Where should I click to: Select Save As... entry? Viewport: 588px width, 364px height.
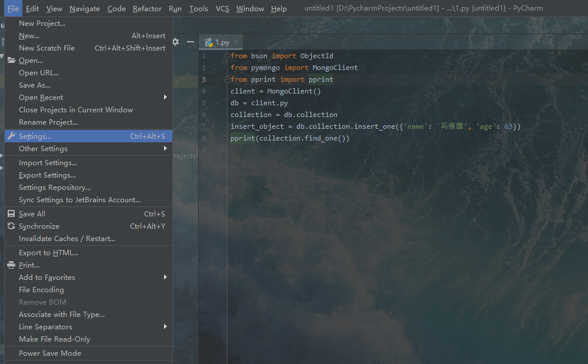point(89,85)
